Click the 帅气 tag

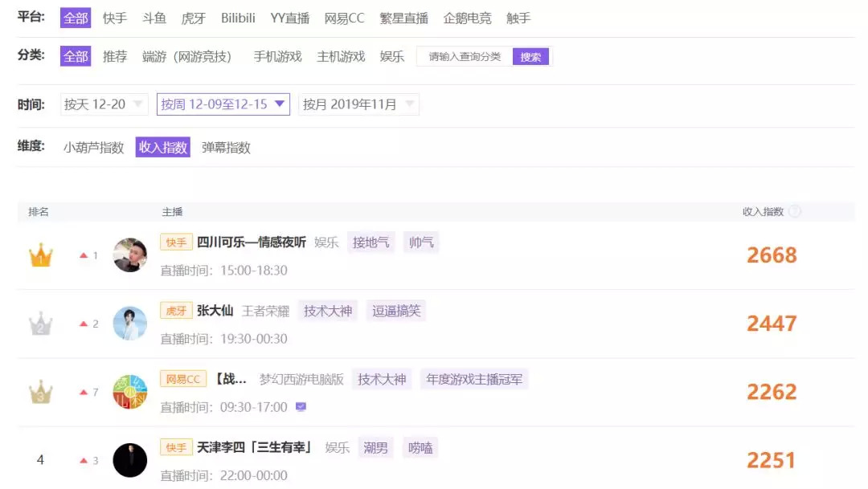pos(421,242)
